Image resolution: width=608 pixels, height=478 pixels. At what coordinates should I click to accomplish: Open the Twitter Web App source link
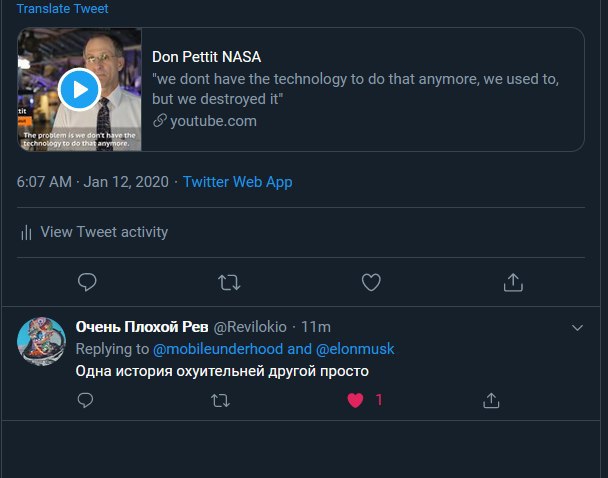[x=238, y=182]
